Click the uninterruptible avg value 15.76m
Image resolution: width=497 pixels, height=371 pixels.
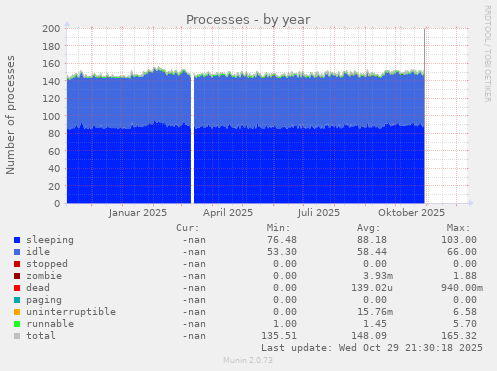375,312
